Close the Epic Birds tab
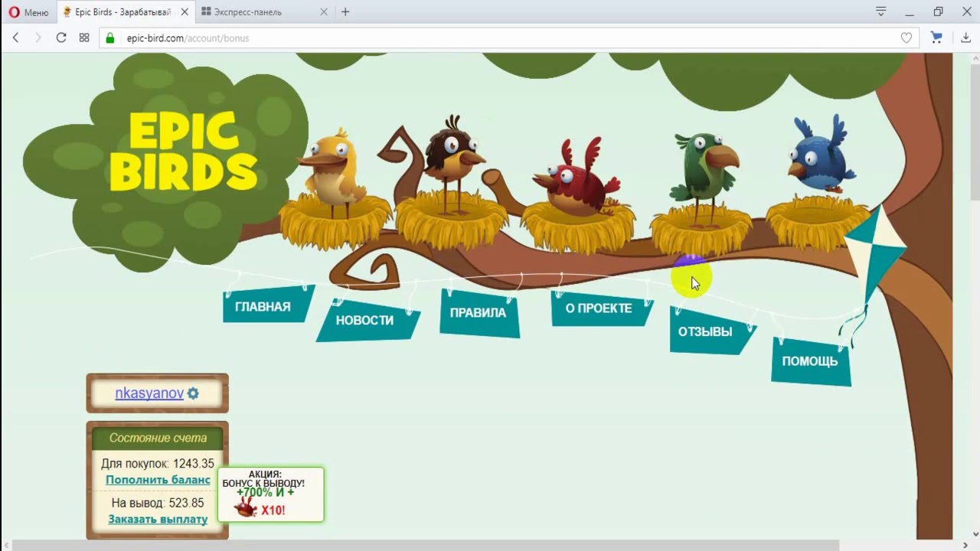This screenshot has height=551, width=980. (x=185, y=12)
